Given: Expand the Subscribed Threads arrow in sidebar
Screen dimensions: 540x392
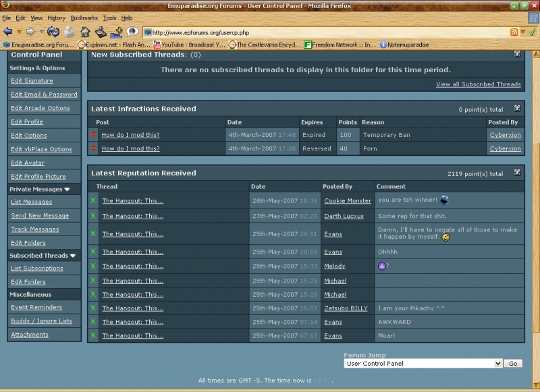Looking at the screenshot, I should point(73,256).
